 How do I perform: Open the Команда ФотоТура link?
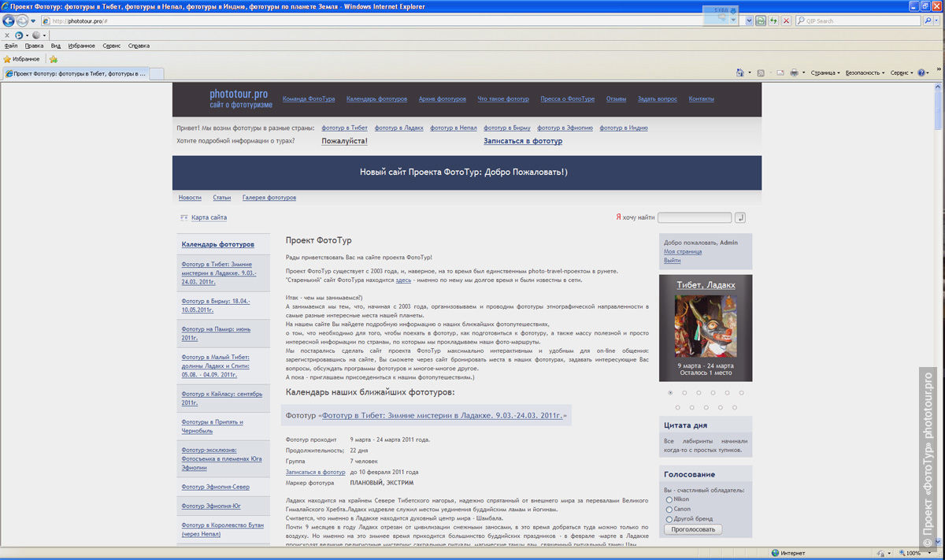click(309, 98)
